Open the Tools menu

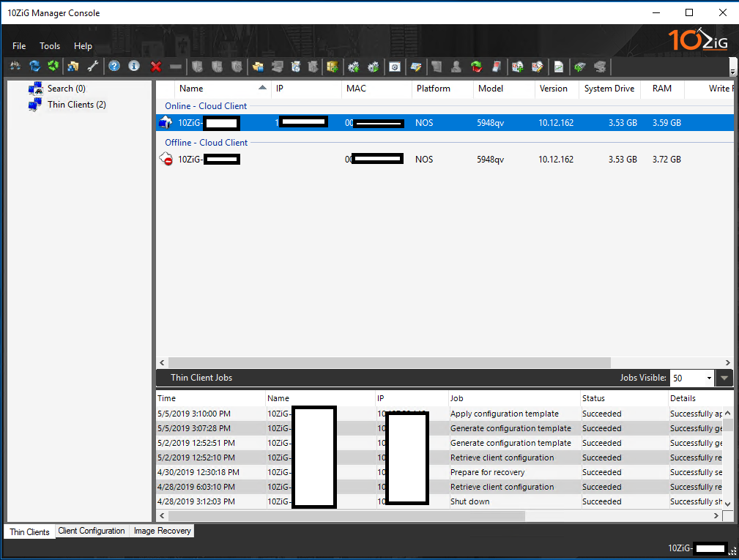(50, 45)
